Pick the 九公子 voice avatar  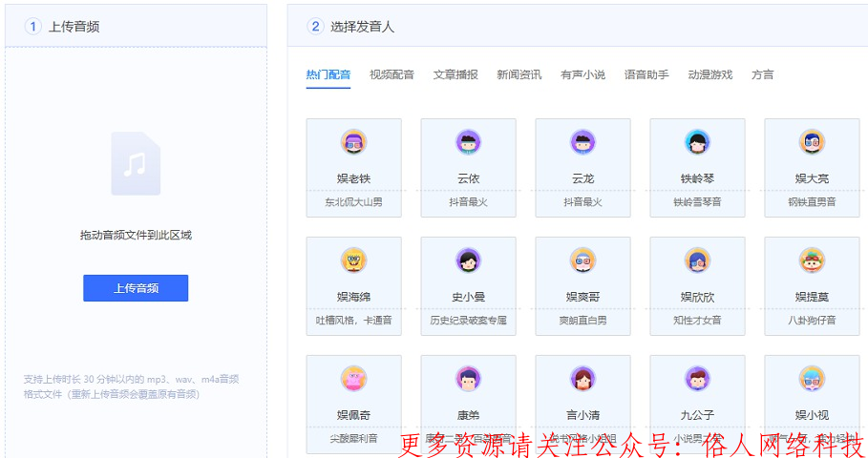[697, 379]
